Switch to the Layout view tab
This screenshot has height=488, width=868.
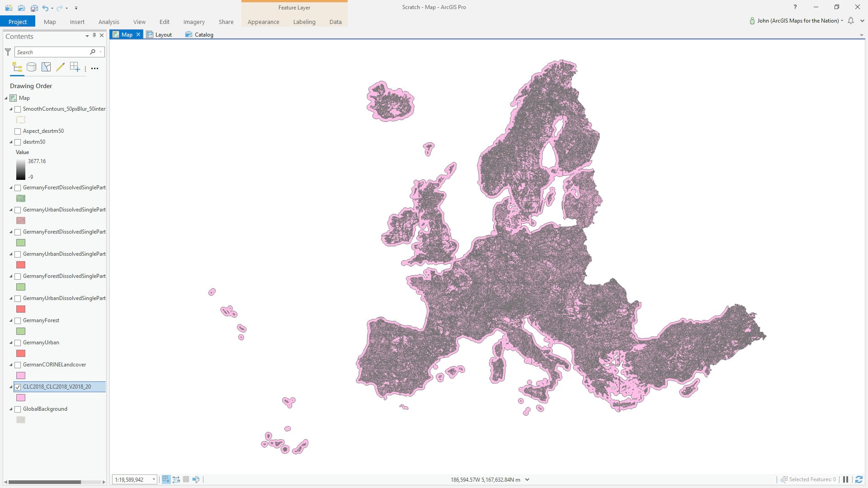[159, 34]
